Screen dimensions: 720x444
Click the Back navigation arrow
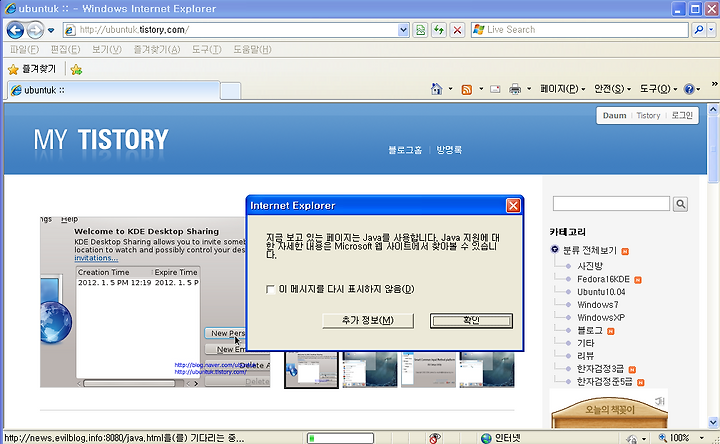coord(15,30)
